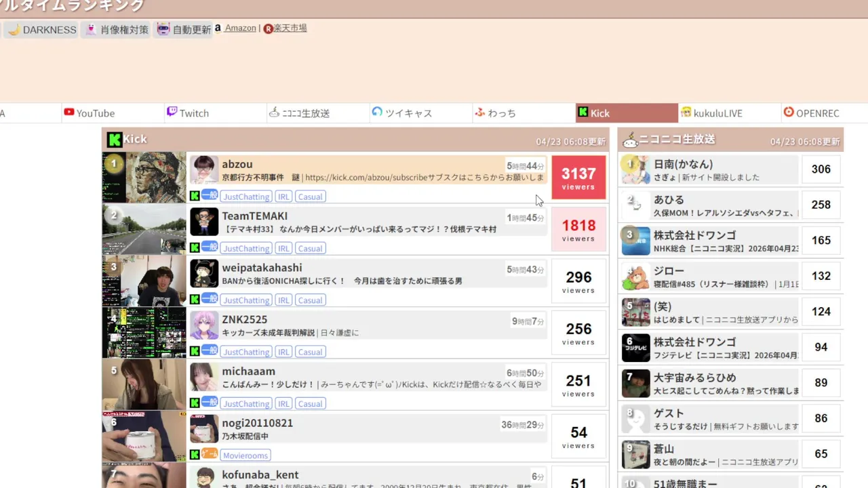Click Casual tag on michaaam row
The width and height of the screenshot is (868, 488).
[311, 403]
